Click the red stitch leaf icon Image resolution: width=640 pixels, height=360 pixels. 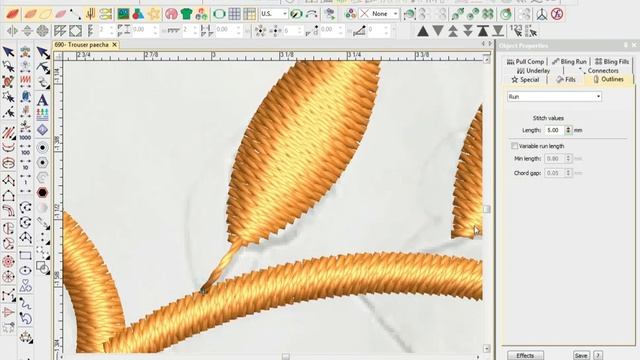click(13, 14)
